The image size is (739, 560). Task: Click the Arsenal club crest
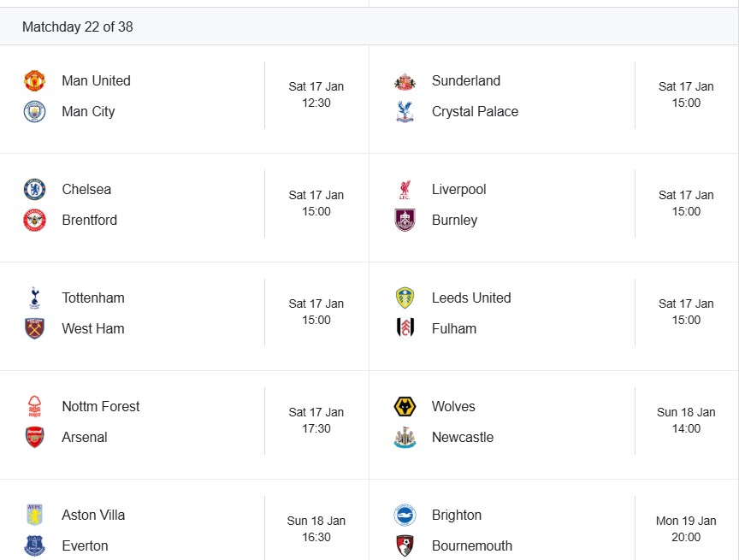[x=34, y=438]
